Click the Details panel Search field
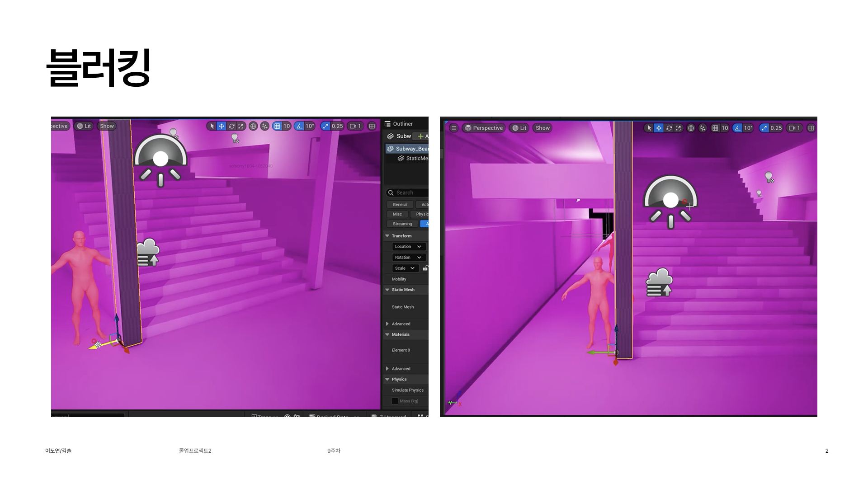 coord(409,192)
